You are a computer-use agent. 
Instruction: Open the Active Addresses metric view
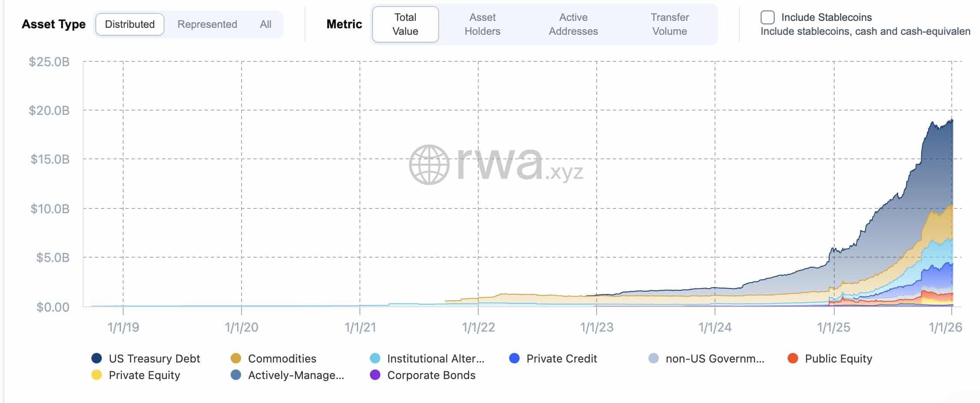click(x=573, y=24)
